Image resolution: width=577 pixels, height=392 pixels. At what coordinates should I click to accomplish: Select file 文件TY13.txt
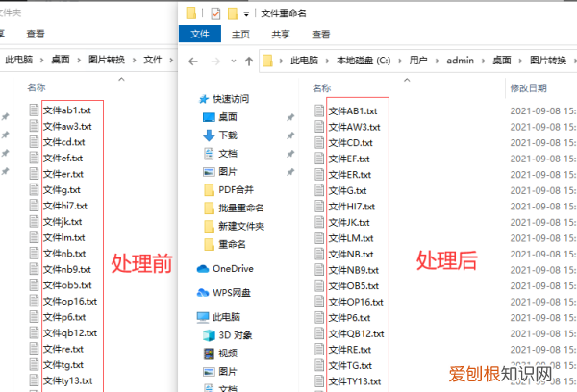coord(354,381)
